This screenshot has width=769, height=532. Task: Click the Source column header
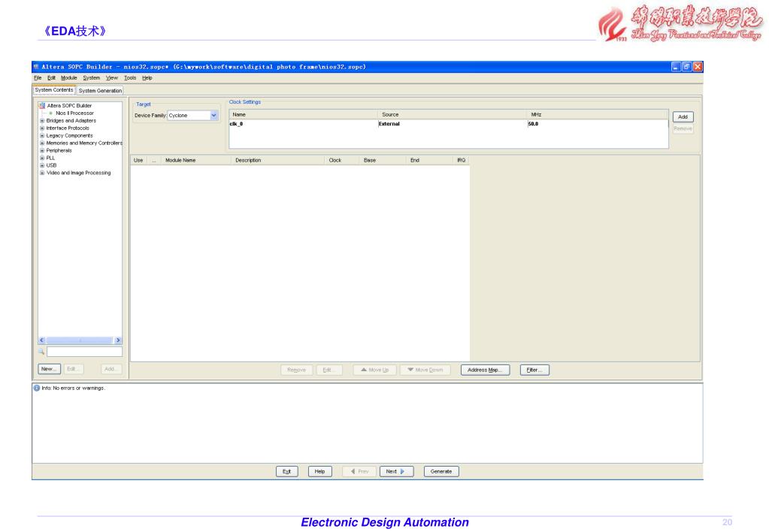tap(453, 114)
